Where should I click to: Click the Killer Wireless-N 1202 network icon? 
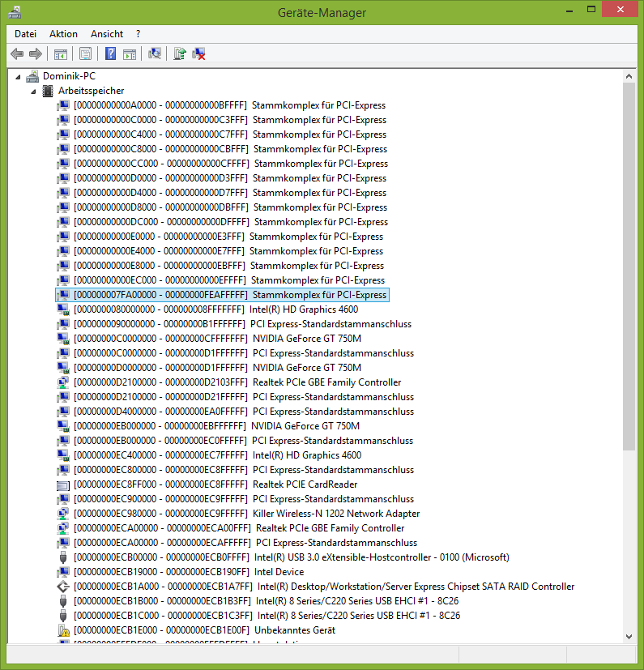coord(63,514)
